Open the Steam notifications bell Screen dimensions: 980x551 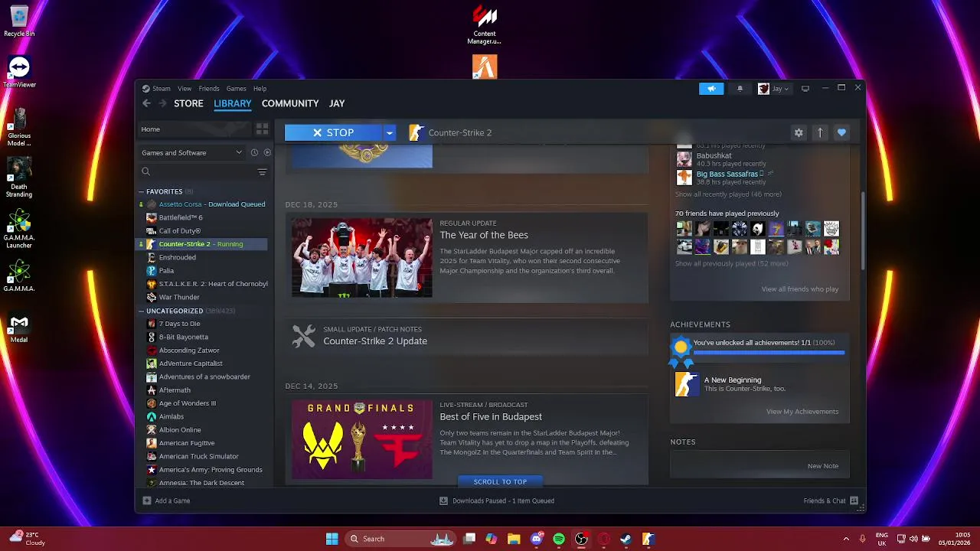tap(740, 89)
